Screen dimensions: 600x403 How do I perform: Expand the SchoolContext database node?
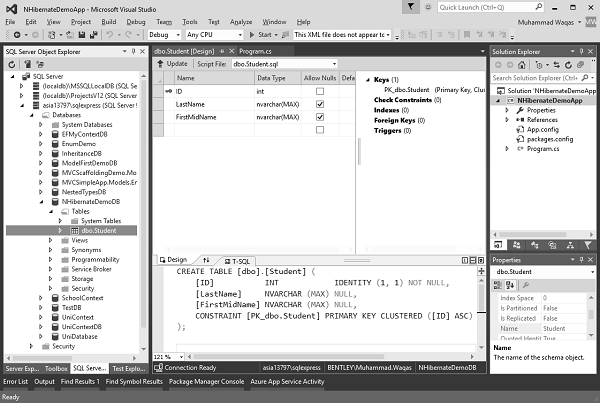click(41, 298)
